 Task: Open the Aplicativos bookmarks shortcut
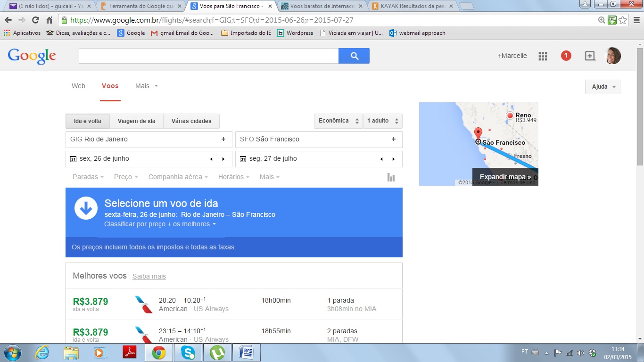pos(22,33)
